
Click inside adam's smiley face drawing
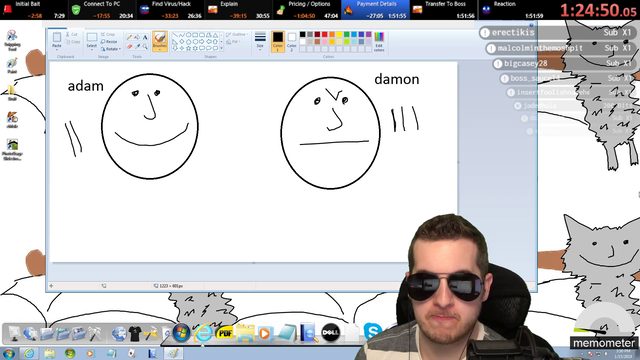pyautogui.click(x=150, y=126)
